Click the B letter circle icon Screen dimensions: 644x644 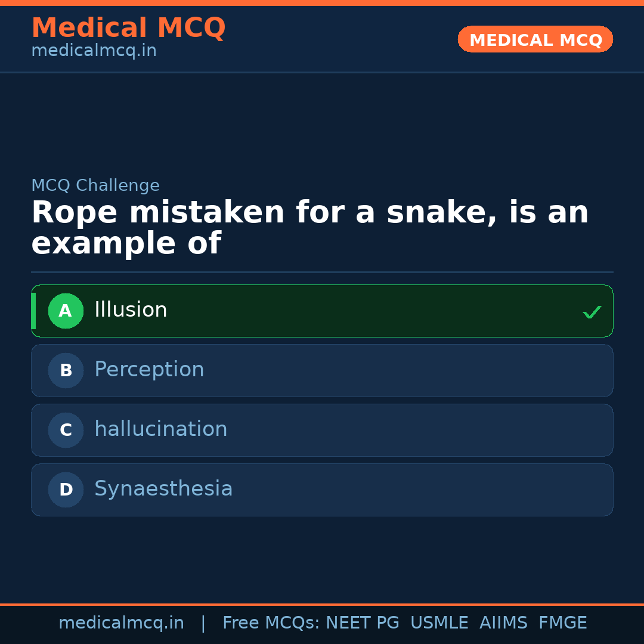[x=66, y=370]
